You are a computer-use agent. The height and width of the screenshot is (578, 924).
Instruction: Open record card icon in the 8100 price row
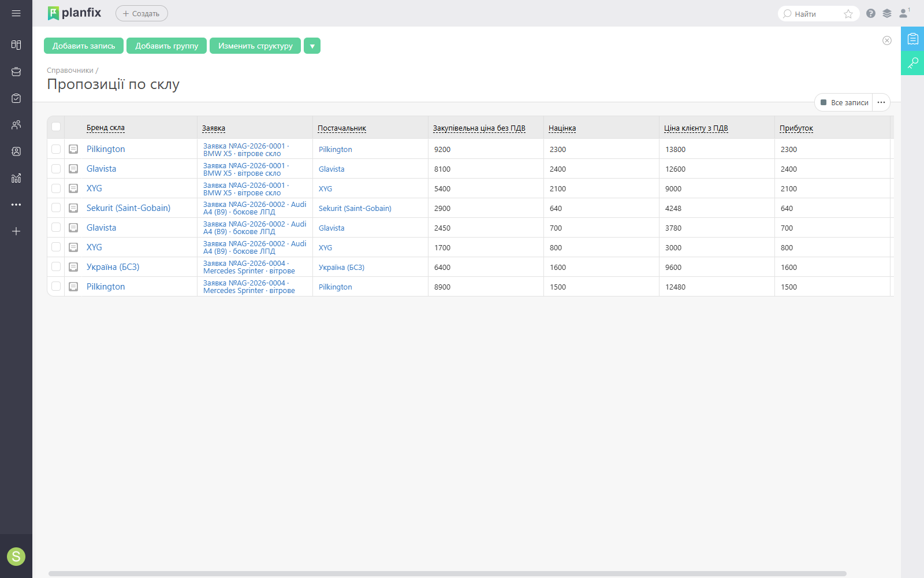coord(73,169)
